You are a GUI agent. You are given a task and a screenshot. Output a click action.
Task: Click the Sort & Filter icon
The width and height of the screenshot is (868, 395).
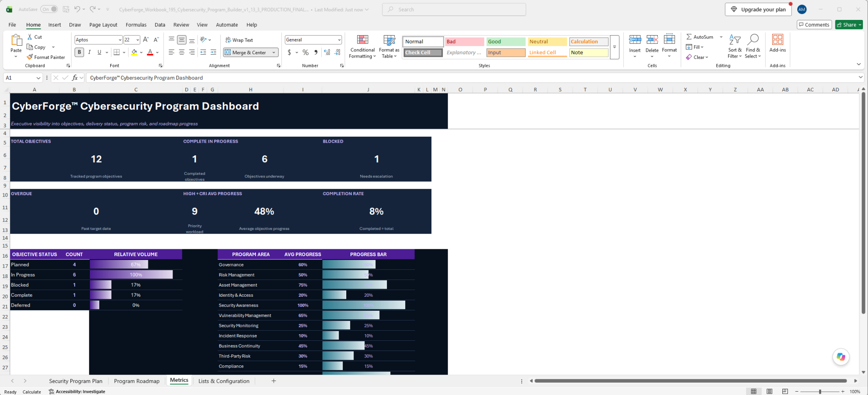tap(734, 40)
